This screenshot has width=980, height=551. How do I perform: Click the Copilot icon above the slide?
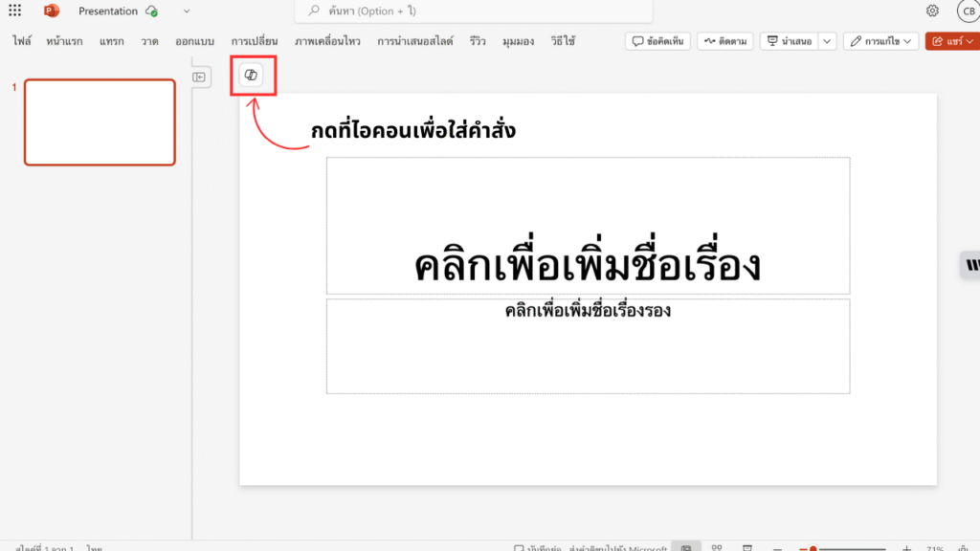pos(252,76)
